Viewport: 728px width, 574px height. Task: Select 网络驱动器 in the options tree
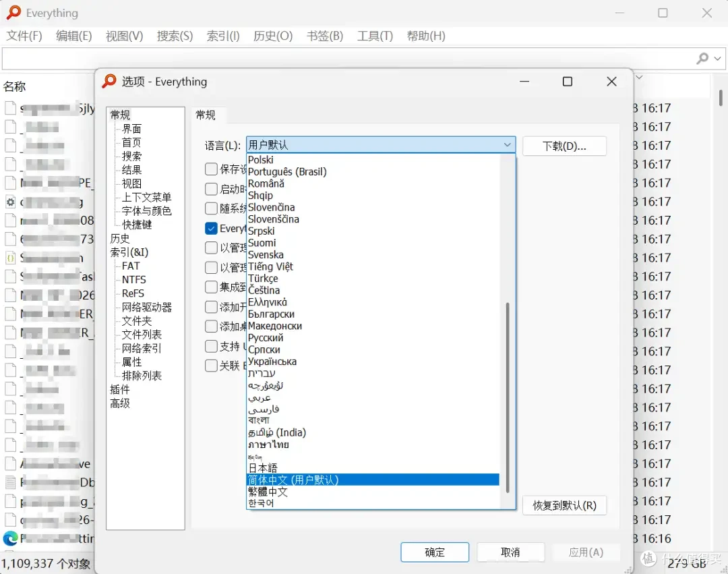pos(147,307)
